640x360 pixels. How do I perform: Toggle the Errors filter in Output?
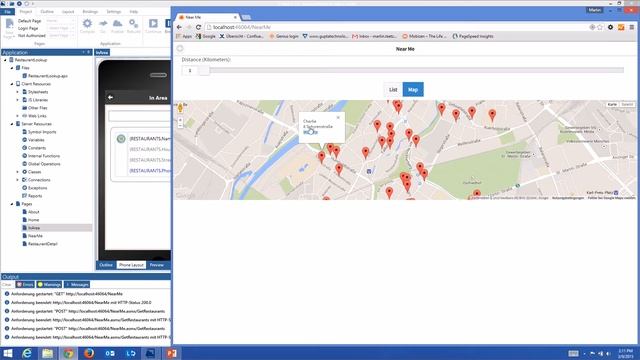(25, 284)
